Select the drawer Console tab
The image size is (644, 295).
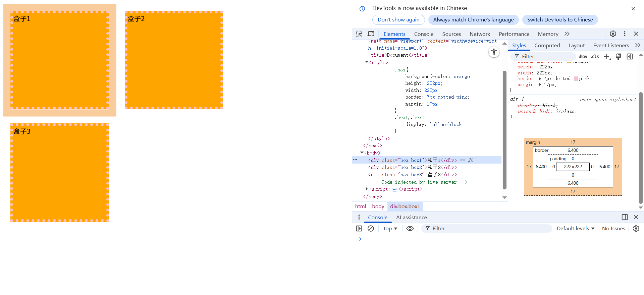(378, 218)
